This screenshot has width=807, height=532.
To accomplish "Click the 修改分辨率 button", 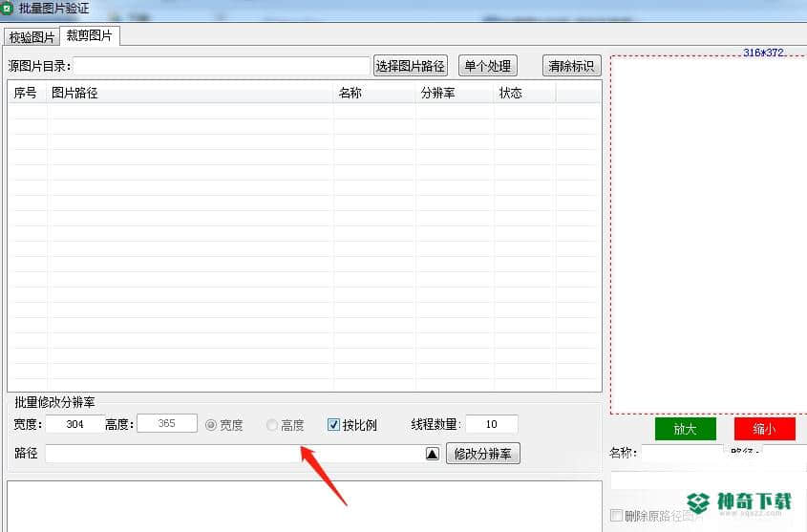I will tap(482, 454).
